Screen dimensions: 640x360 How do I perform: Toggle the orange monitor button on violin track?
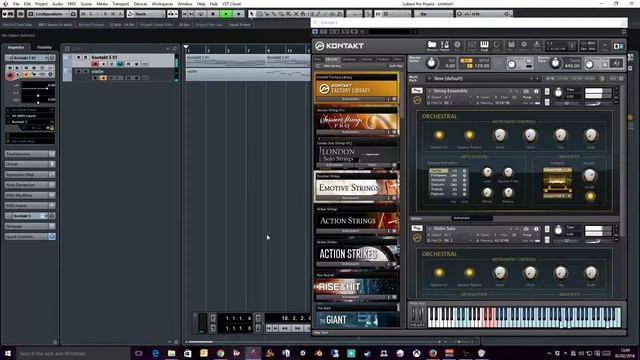[x=103, y=78]
